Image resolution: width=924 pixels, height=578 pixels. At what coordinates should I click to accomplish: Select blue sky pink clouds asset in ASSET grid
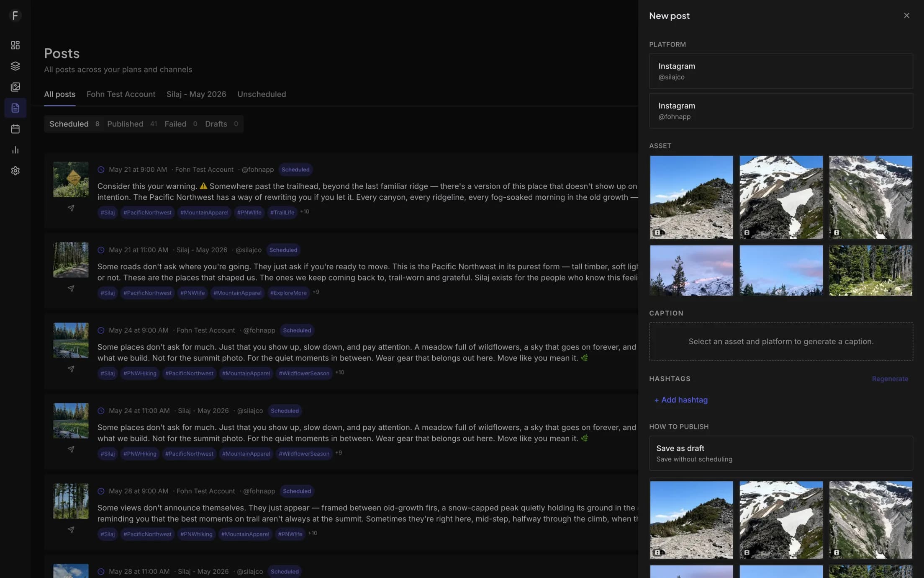point(781,271)
